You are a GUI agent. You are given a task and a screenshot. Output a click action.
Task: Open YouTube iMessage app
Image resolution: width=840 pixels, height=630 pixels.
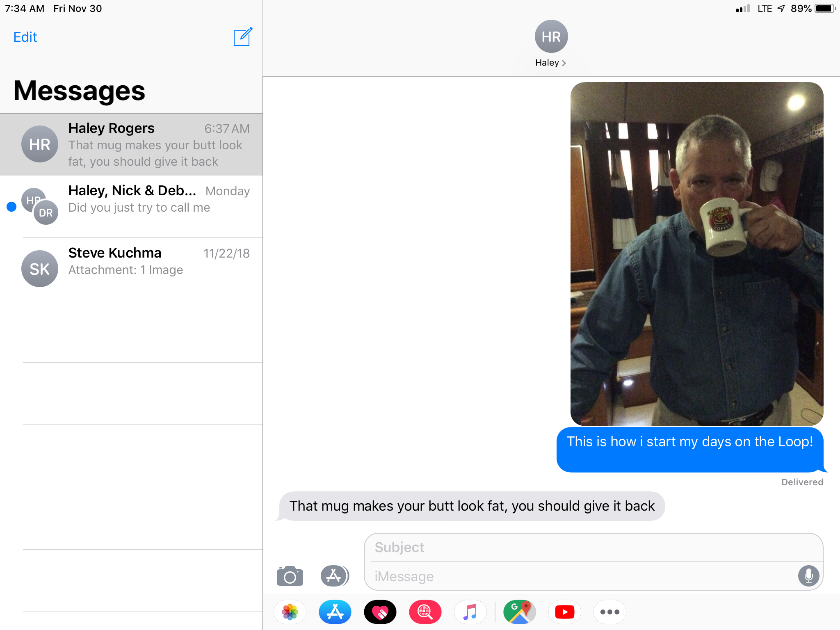point(565,612)
